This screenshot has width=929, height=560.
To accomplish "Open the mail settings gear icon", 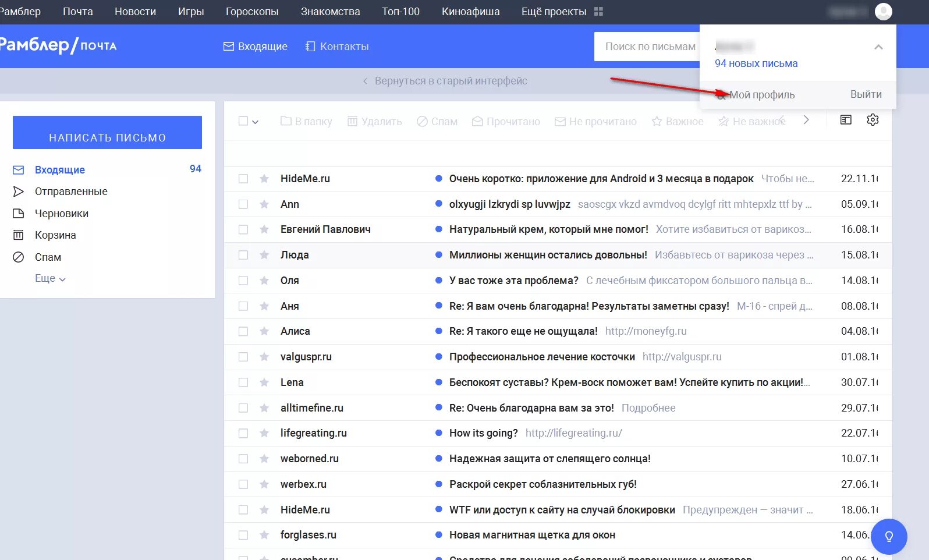I will tap(873, 120).
